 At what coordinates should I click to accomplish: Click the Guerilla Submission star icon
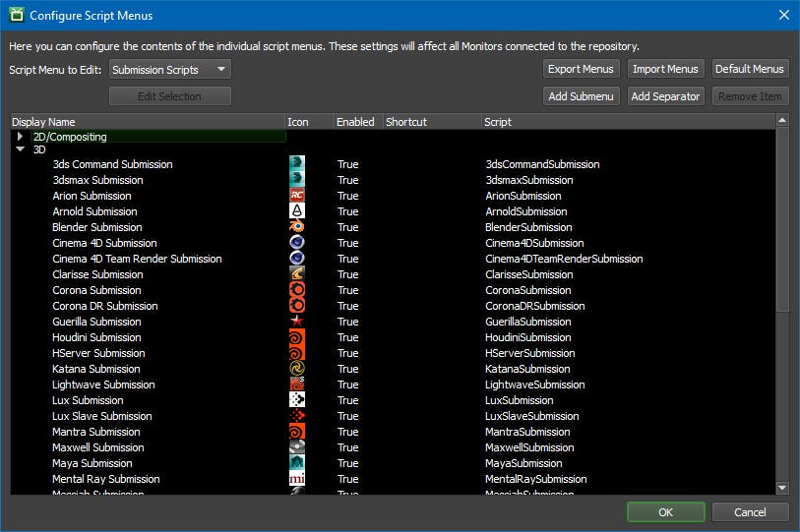297,322
